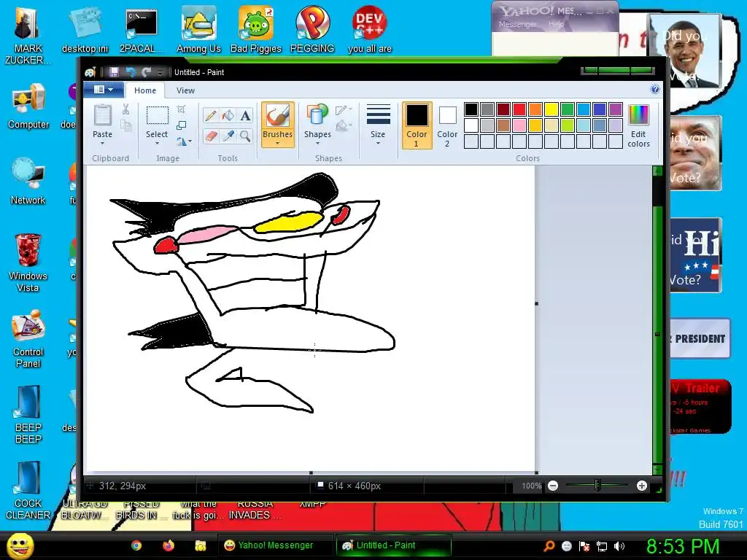
Task: Select the Eraser tool
Action: (x=211, y=136)
